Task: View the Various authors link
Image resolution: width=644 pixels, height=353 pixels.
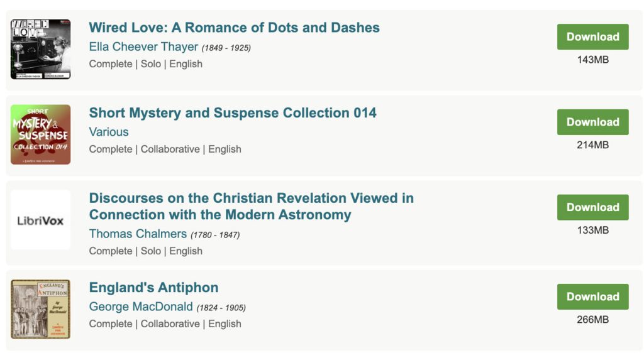Action: coord(109,132)
